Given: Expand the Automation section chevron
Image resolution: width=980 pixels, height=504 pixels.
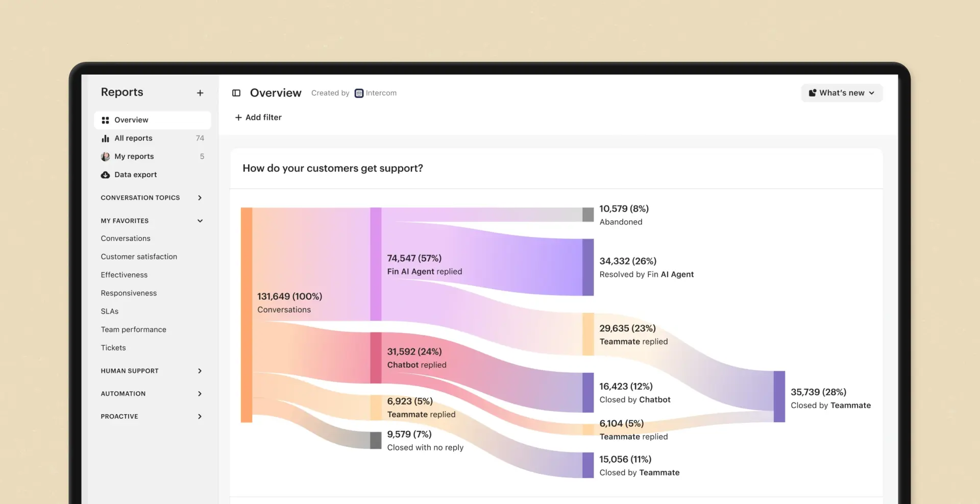Looking at the screenshot, I should point(200,394).
